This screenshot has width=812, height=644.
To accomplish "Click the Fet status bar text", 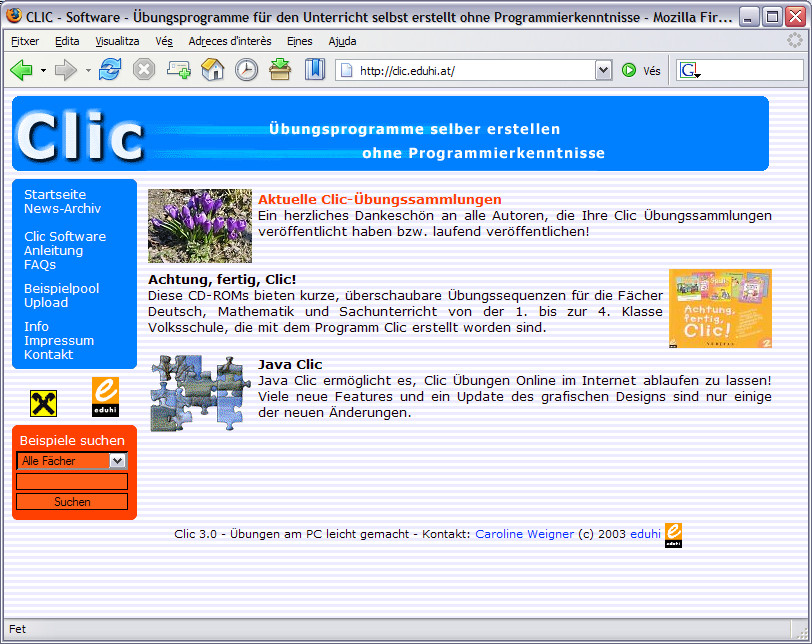I will click(x=17, y=629).
